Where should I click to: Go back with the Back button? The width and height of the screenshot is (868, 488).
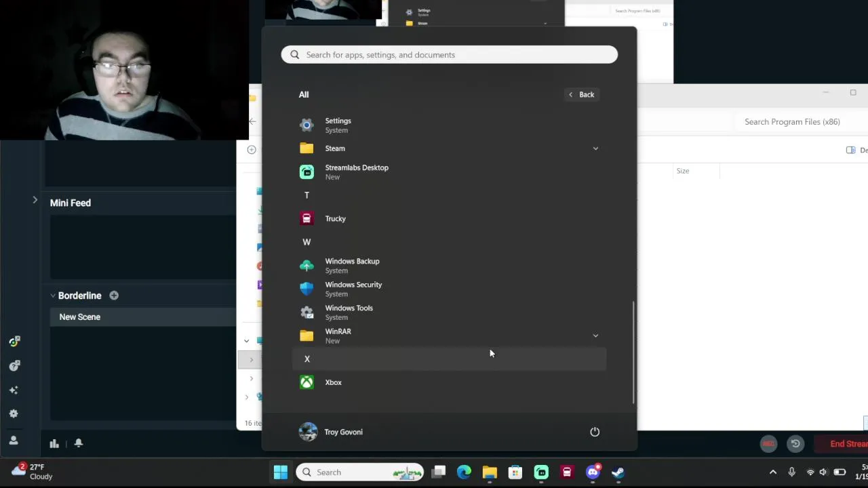click(581, 95)
